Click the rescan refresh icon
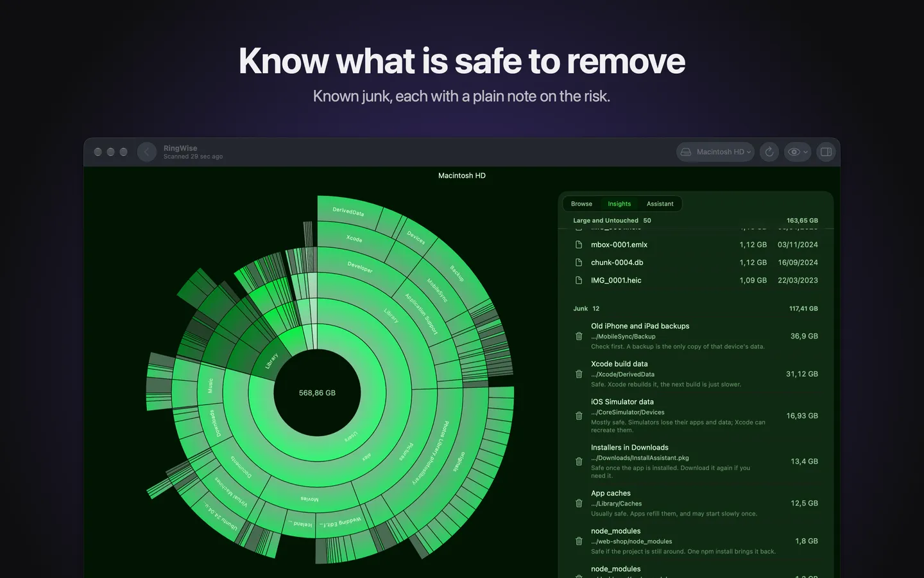 [769, 152]
